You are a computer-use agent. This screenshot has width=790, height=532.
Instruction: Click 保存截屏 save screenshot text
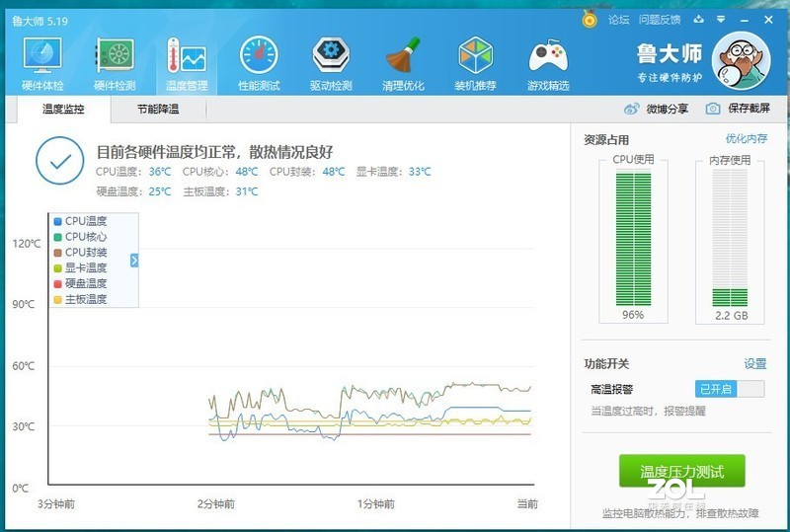pyautogui.click(x=749, y=109)
